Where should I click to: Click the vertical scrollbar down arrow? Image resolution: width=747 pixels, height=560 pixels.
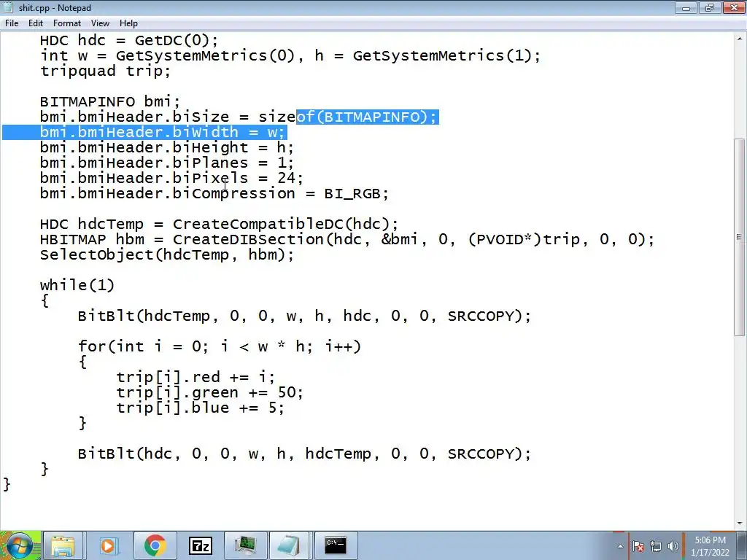[x=740, y=523]
